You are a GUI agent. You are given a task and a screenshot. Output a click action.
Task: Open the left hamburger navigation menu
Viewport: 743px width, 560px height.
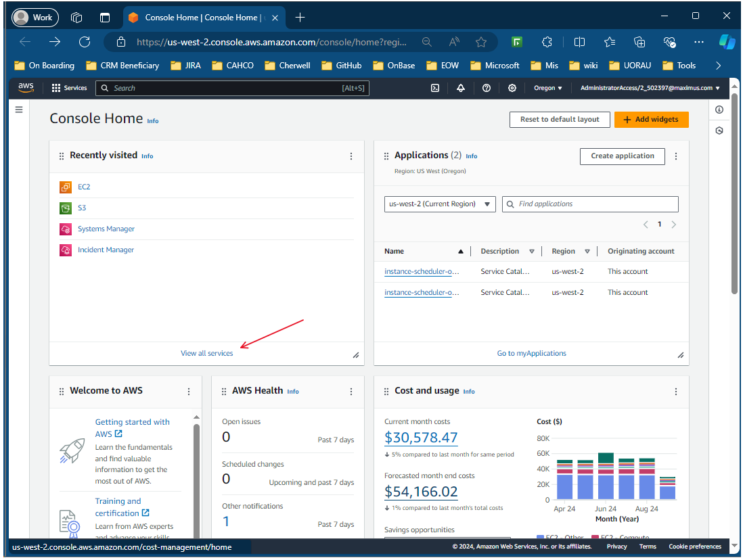19,110
